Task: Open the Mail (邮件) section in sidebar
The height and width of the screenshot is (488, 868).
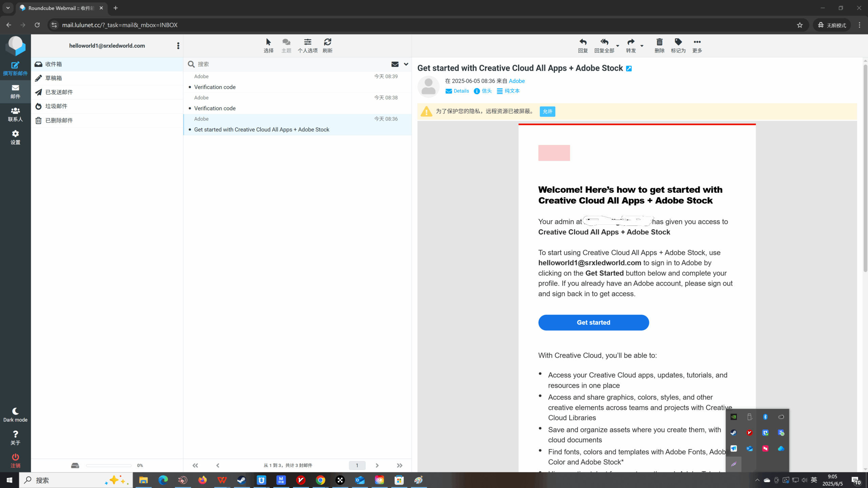Action: click(15, 91)
